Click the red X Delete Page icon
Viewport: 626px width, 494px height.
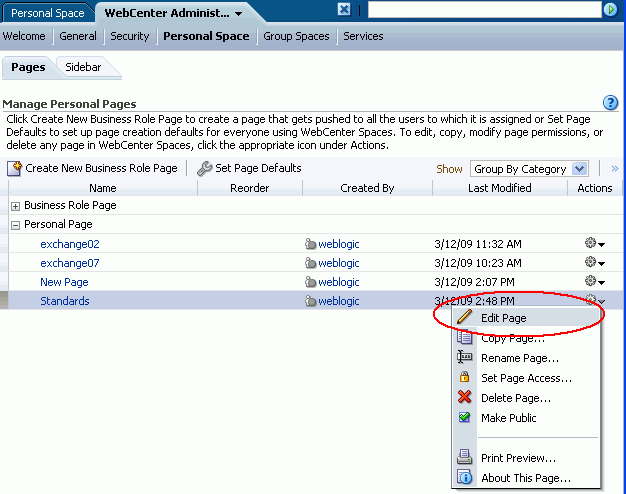[464, 397]
